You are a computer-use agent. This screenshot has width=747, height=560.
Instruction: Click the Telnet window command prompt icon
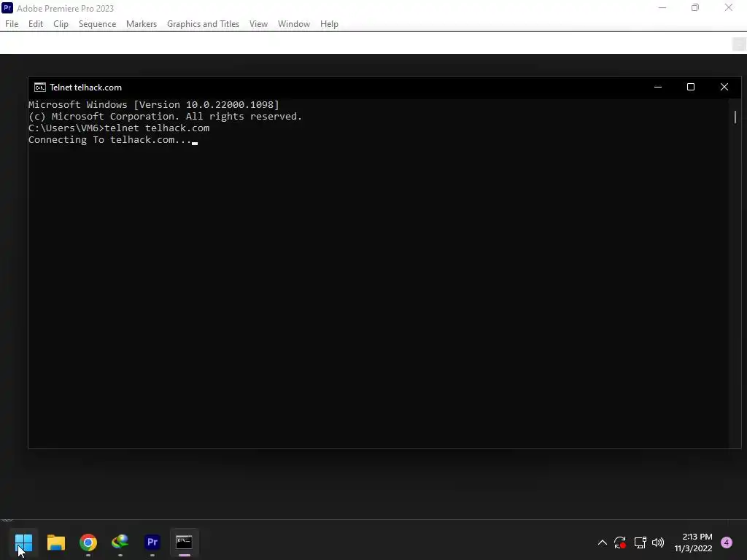click(40, 87)
